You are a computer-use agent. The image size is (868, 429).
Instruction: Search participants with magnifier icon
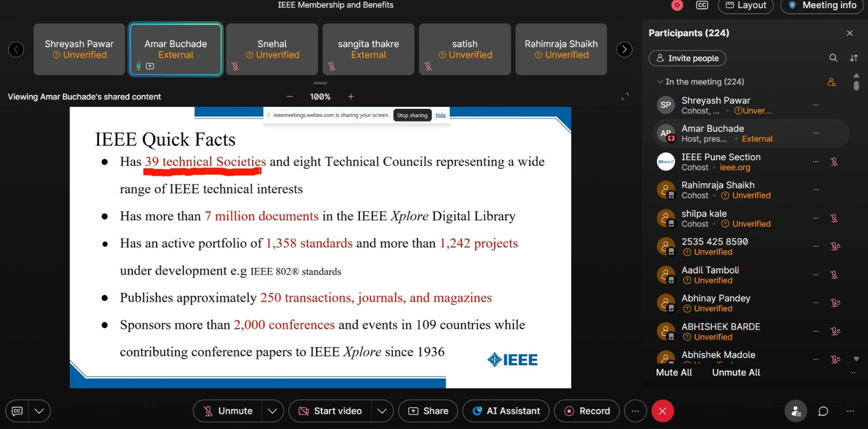coord(833,58)
